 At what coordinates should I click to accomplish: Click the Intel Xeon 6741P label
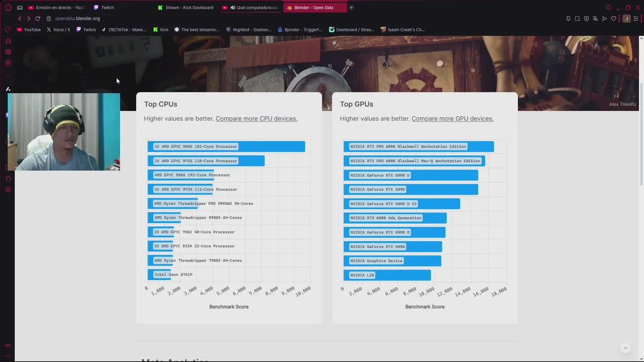[173, 275]
